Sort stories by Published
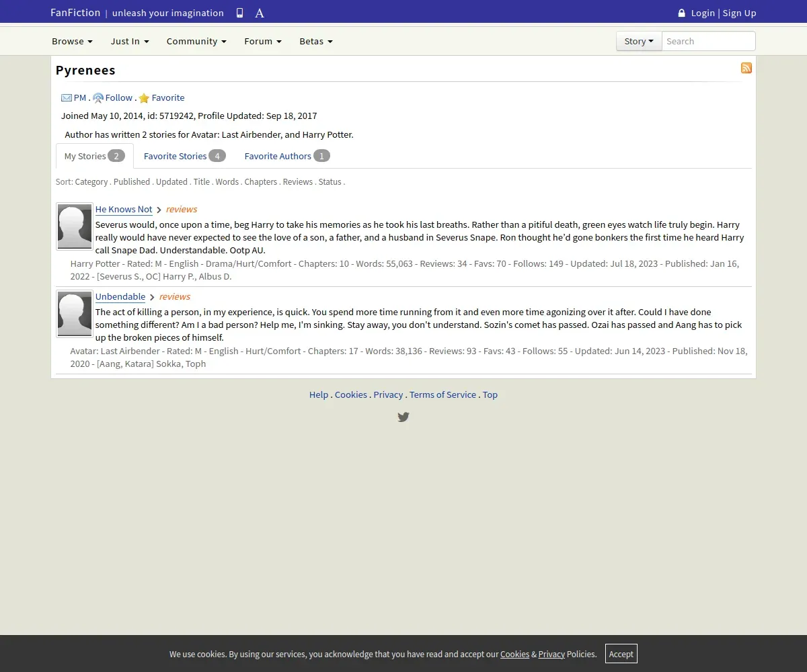Screen dimensions: 807x672 coord(132,182)
